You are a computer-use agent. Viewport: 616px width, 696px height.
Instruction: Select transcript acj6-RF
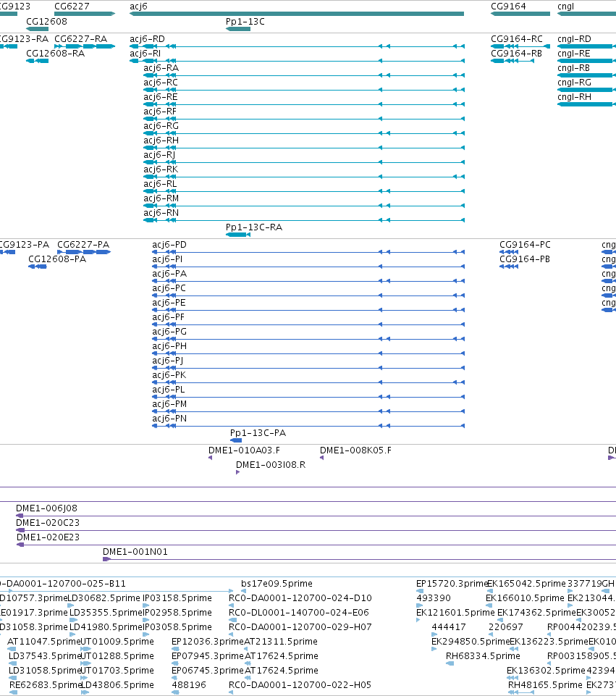coord(160,112)
